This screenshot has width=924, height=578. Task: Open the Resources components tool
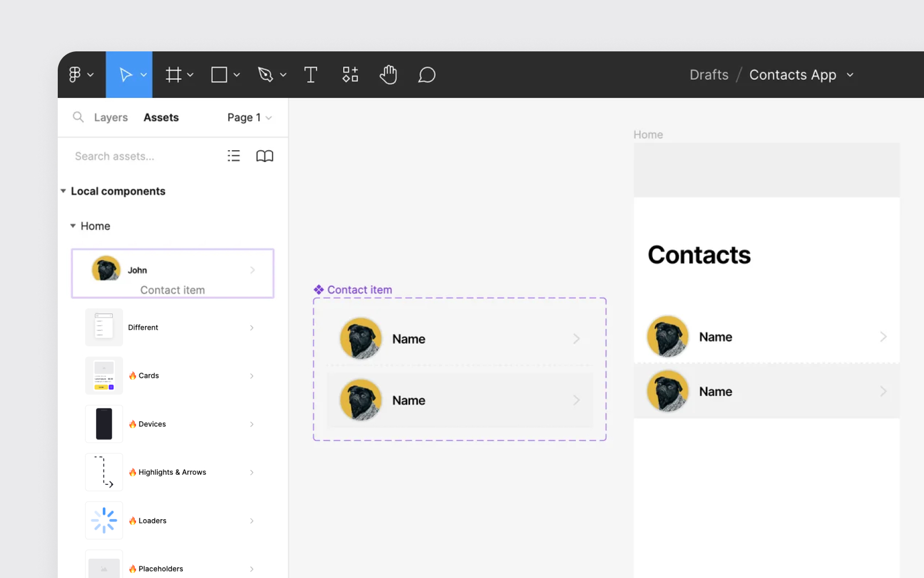pos(350,75)
